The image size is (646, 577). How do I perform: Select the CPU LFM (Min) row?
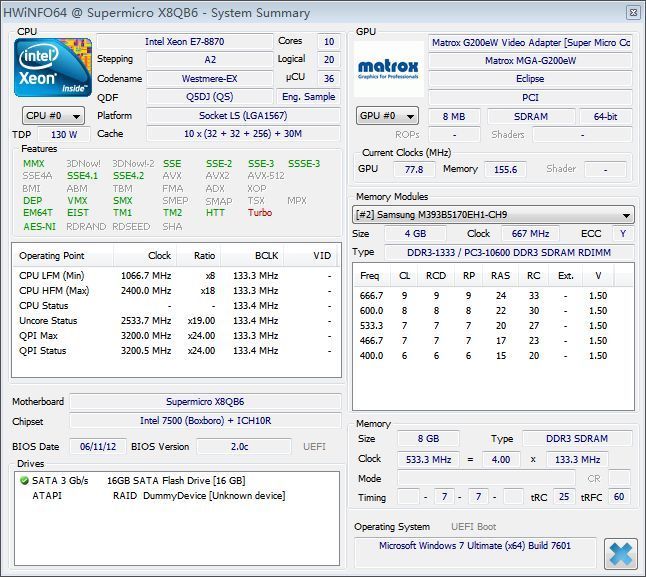coord(176,276)
